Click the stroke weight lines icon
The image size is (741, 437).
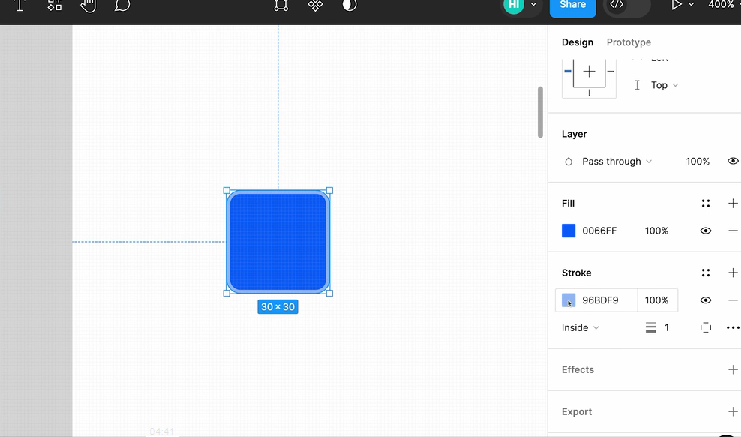[651, 327]
